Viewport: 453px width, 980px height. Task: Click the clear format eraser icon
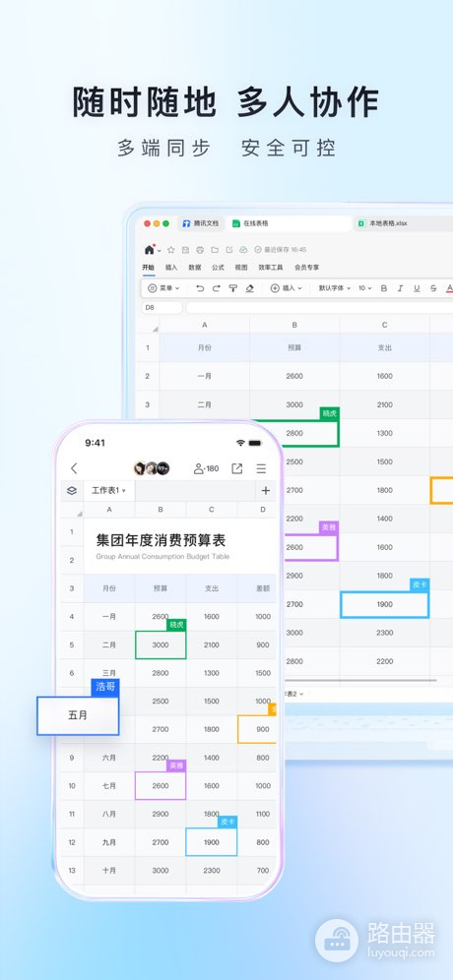tap(250, 288)
